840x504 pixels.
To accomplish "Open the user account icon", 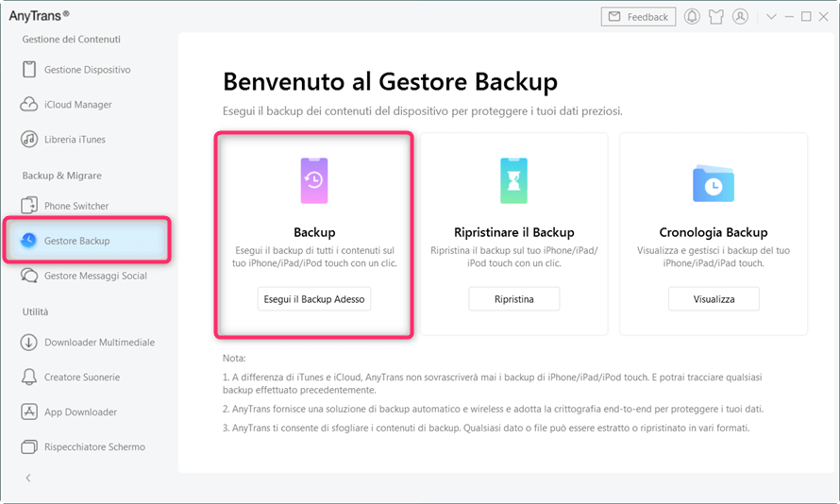I will (740, 17).
